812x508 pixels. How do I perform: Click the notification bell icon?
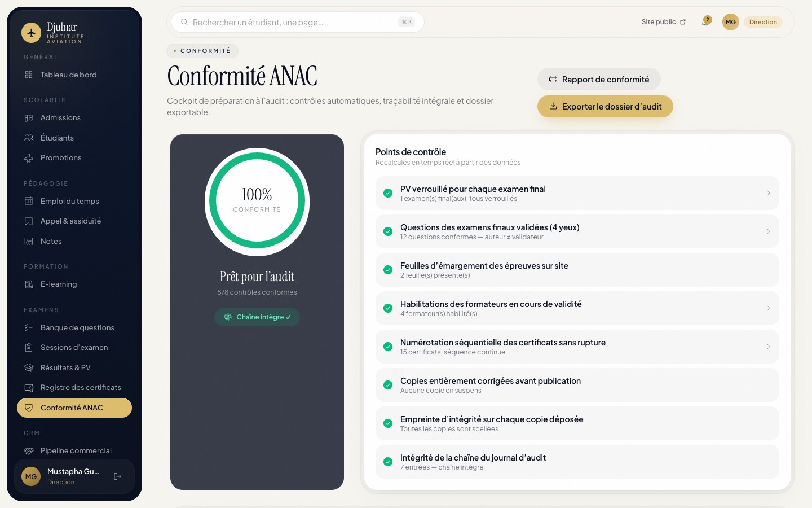[x=705, y=23]
